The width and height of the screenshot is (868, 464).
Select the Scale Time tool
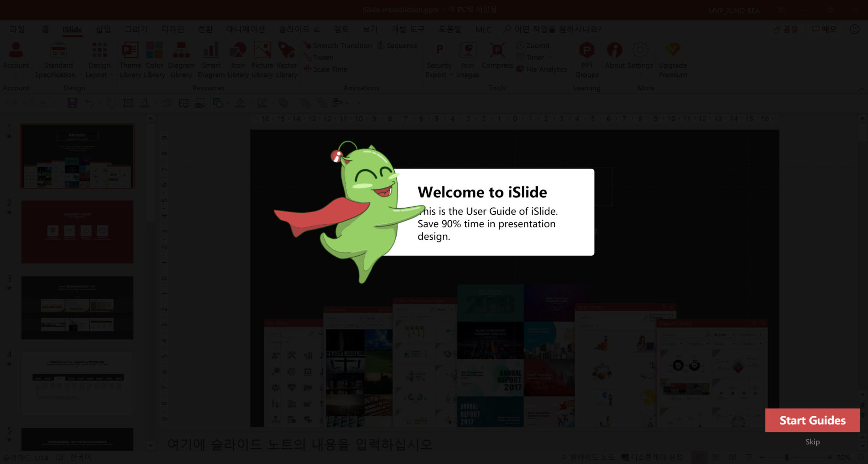325,69
